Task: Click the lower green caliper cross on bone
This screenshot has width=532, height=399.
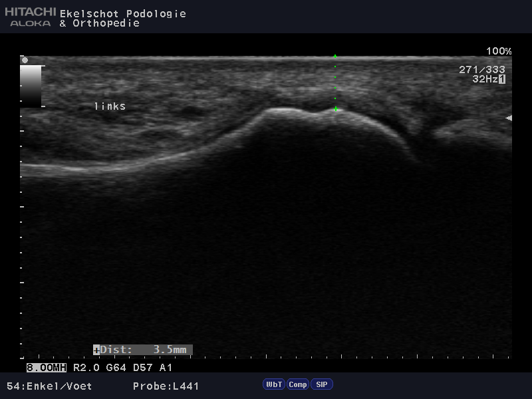Action: coord(336,109)
